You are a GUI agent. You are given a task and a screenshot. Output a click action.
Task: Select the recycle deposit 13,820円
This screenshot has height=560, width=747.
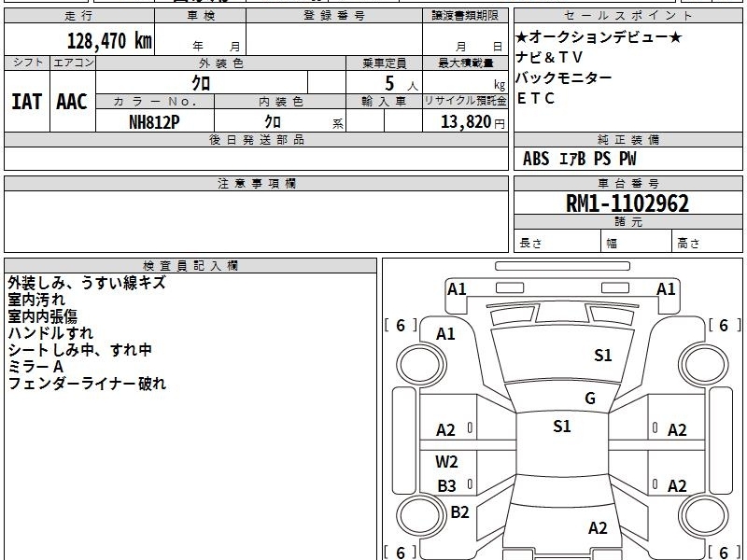click(x=472, y=122)
